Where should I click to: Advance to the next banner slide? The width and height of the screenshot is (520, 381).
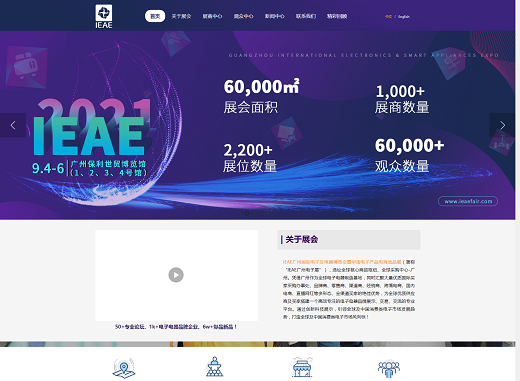pos(502,125)
